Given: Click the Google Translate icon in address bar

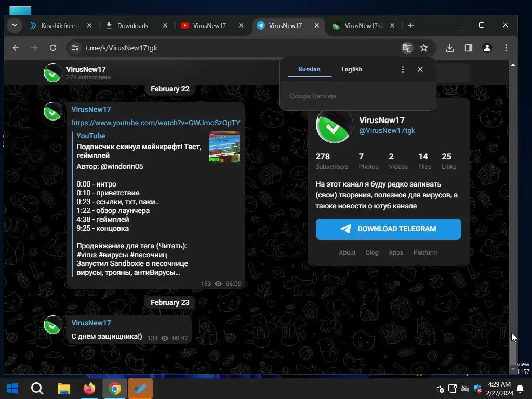Looking at the screenshot, I should pos(407,48).
